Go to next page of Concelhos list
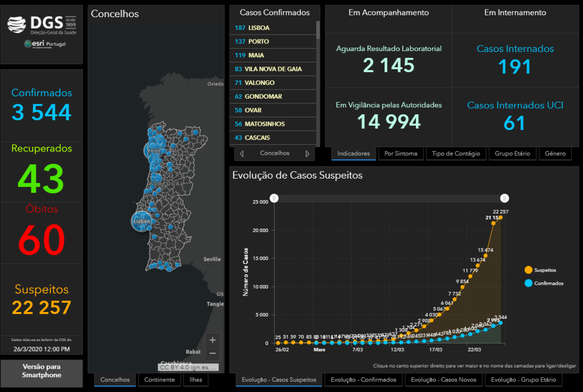 pyautogui.click(x=307, y=154)
